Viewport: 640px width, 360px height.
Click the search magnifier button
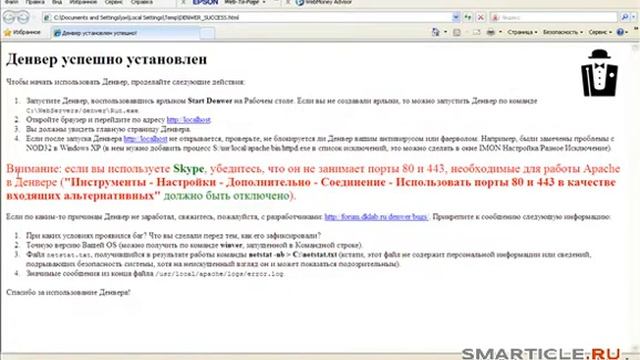click(624, 17)
